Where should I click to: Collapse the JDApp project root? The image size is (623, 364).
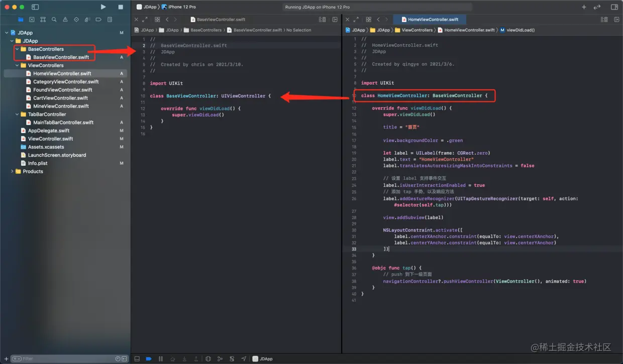[x=7, y=33]
